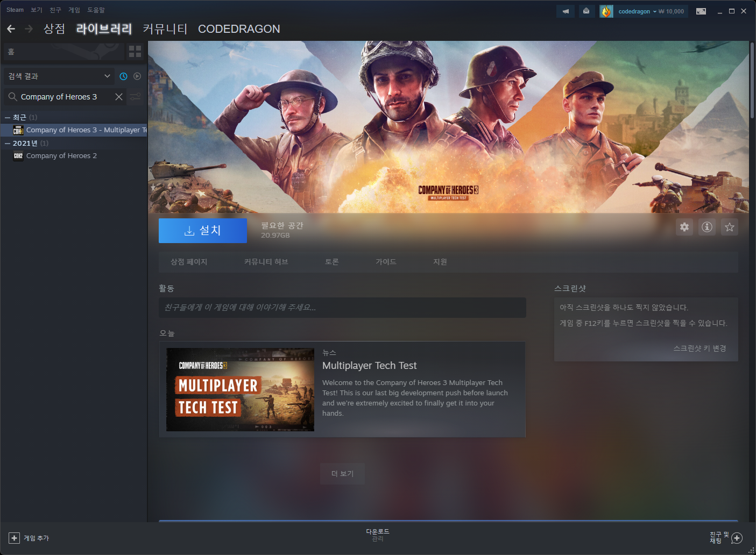The height and width of the screenshot is (555, 756).
Task: Show game info icon
Action: click(707, 227)
